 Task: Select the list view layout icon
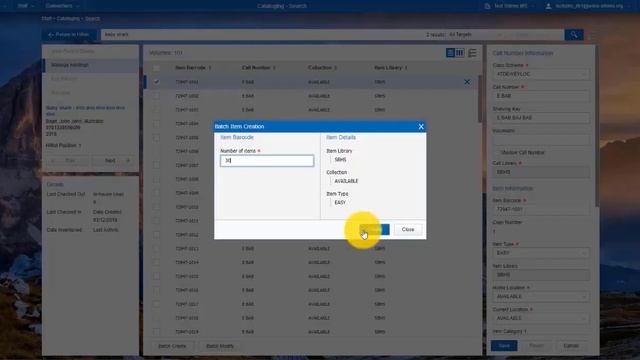pyautogui.click(x=472, y=53)
